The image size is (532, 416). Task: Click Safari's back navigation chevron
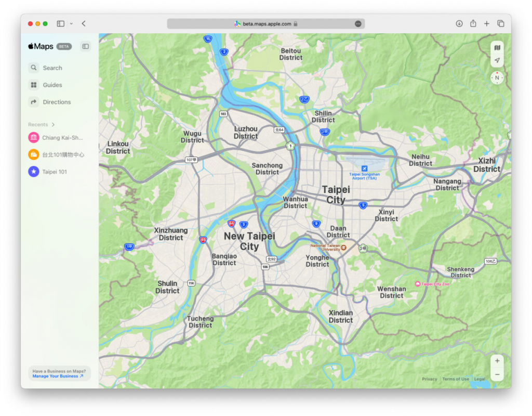(x=84, y=23)
